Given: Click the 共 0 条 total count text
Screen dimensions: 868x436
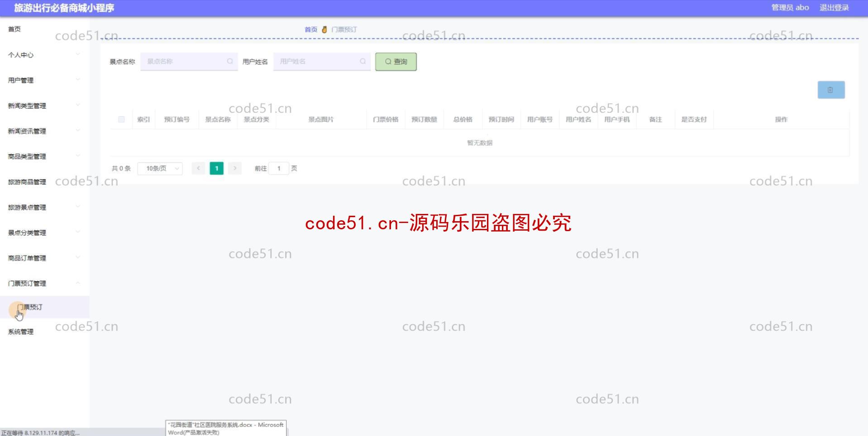Looking at the screenshot, I should pyautogui.click(x=121, y=168).
